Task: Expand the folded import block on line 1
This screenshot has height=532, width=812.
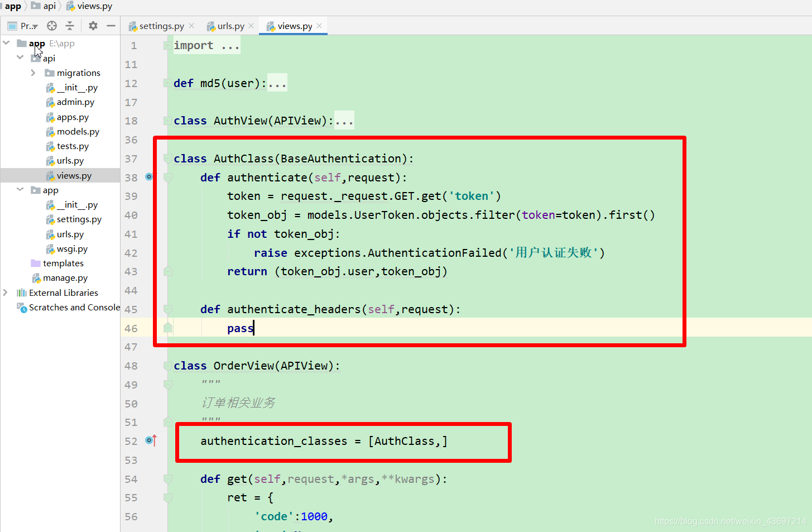Action: pos(167,45)
